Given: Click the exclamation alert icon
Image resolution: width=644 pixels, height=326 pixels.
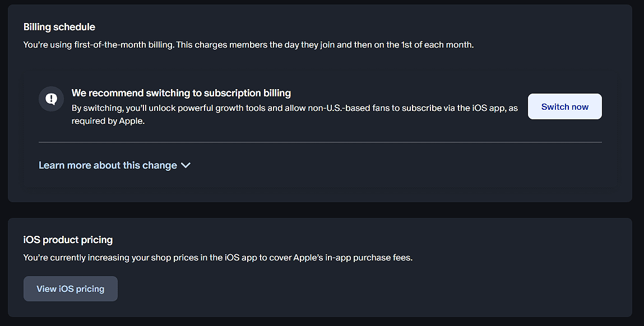Looking at the screenshot, I should pyautogui.click(x=52, y=99).
